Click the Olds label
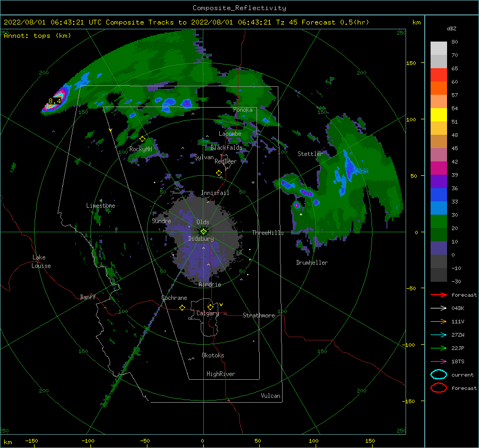 click(x=203, y=222)
